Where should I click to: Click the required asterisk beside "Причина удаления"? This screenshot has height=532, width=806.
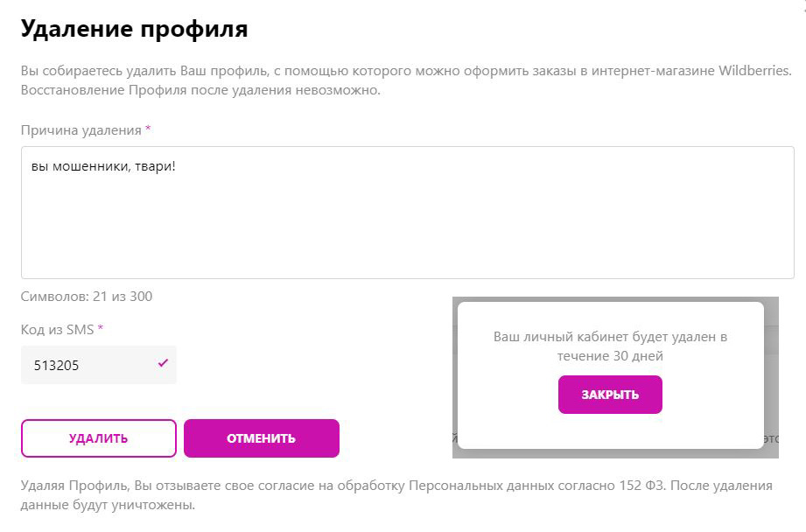(x=148, y=129)
